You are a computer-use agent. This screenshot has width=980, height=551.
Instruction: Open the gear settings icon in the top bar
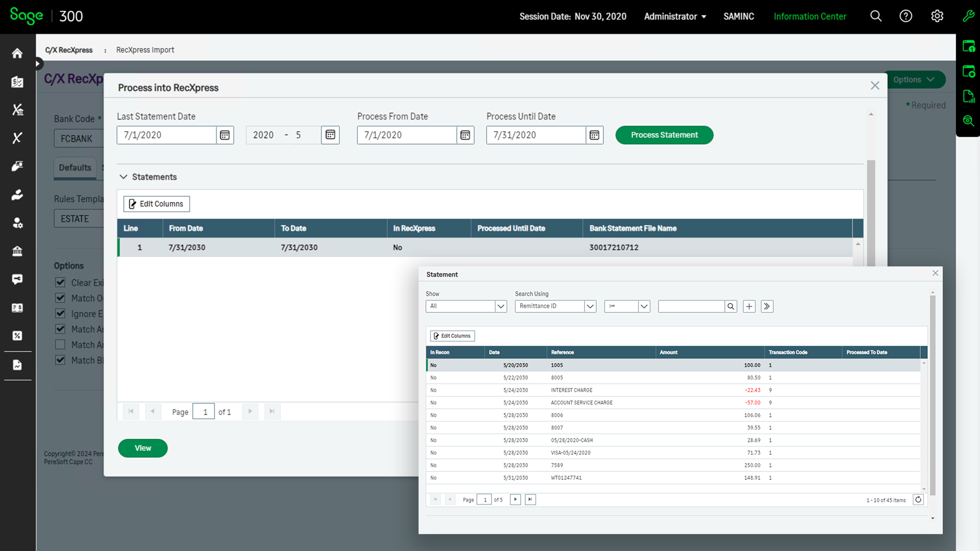point(937,16)
